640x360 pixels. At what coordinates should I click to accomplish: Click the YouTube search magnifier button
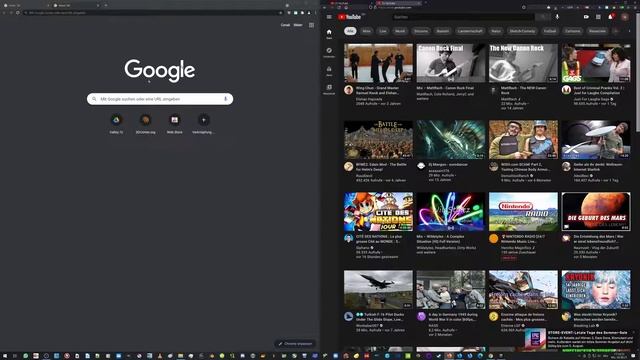[x=543, y=17]
